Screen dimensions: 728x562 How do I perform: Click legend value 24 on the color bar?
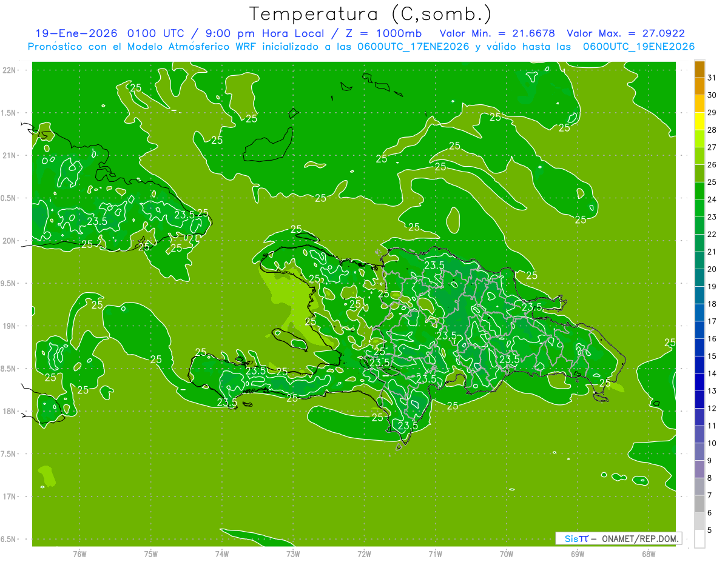[712, 199]
